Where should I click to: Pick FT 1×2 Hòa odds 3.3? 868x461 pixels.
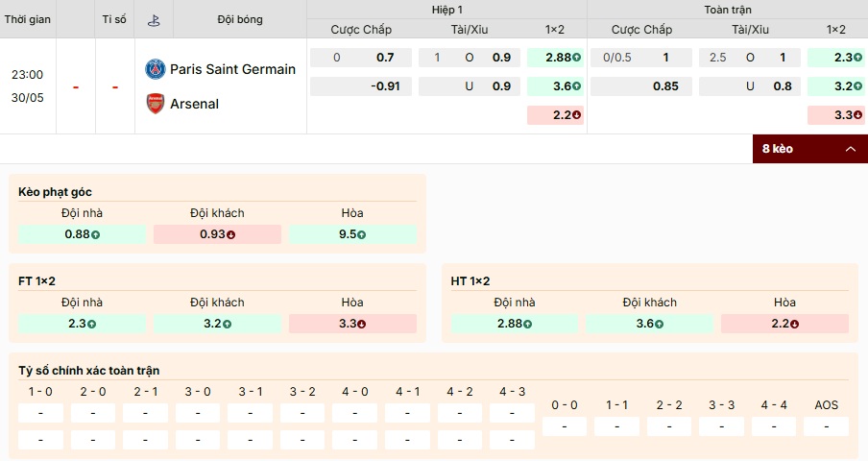pyautogui.click(x=352, y=324)
